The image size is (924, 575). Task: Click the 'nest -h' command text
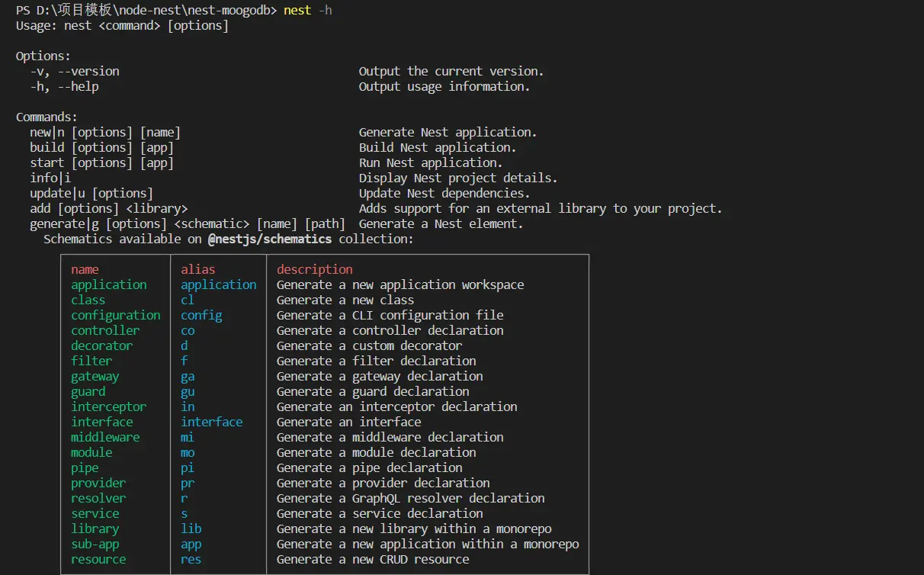307,10
